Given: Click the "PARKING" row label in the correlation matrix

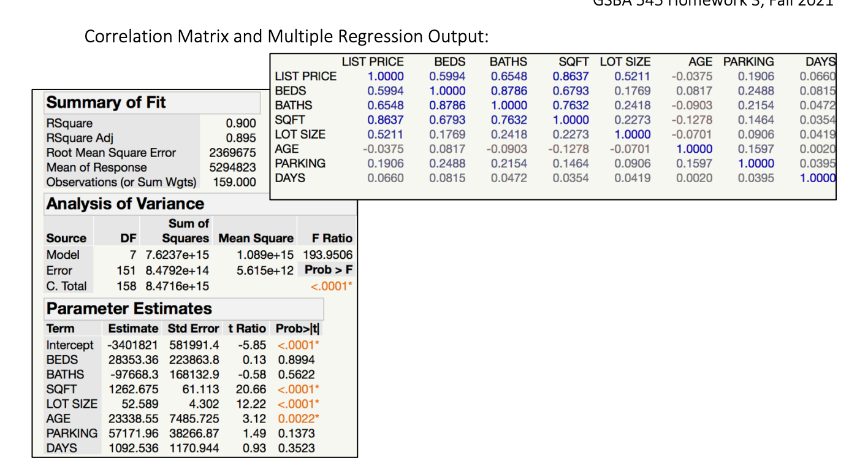Looking at the screenshot, I should (x=300, y=163).
